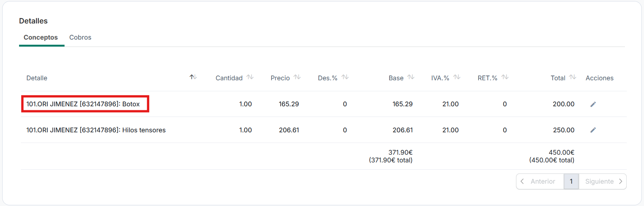Sort by Cantidad column arrows icon
The height and width of the screenshot is (206, 644).
250,77
